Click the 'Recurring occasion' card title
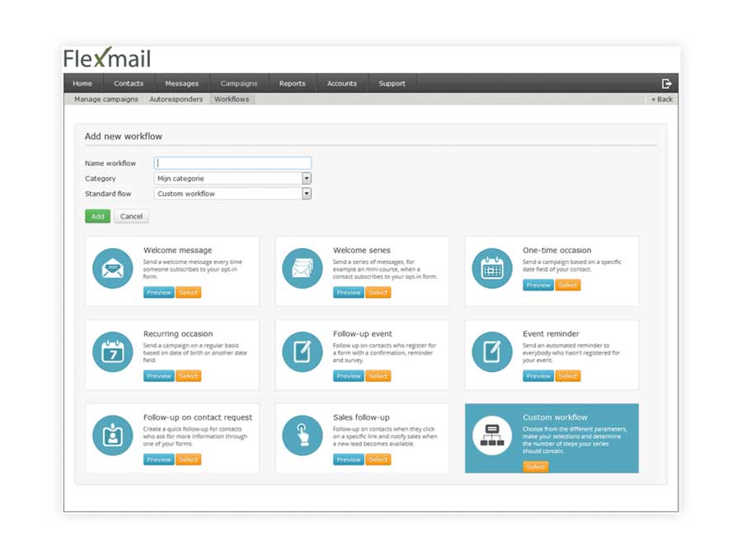The width and height of the screenshot is (742, 560). 178,334
